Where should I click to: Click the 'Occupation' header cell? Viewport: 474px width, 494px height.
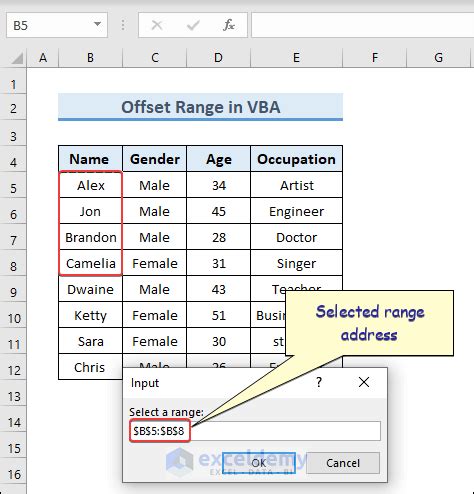296,159
